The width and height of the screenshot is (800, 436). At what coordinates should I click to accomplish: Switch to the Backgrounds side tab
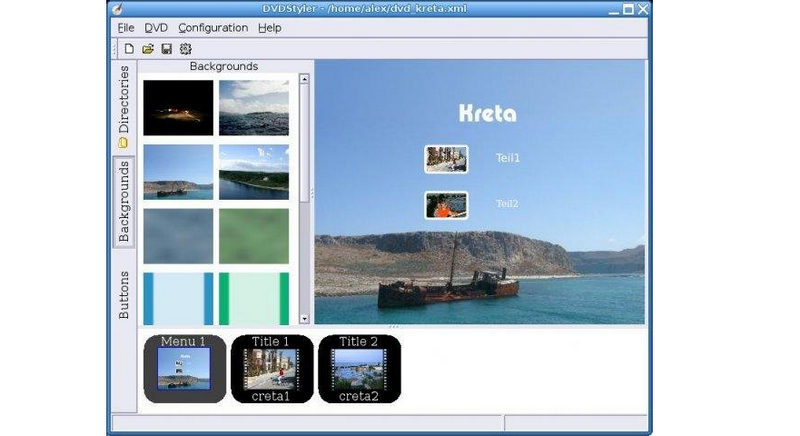[x=123, y=202]
